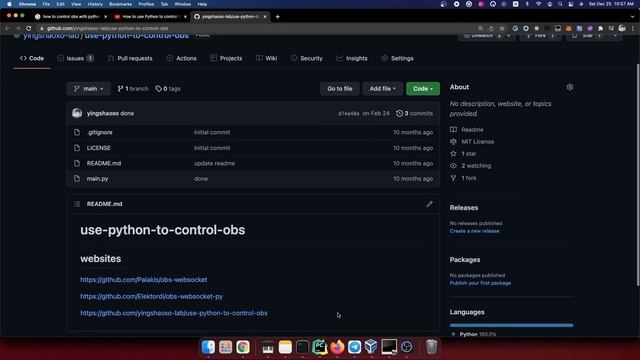
Task: Open the Wiki tab
Action: coord(267,58)
